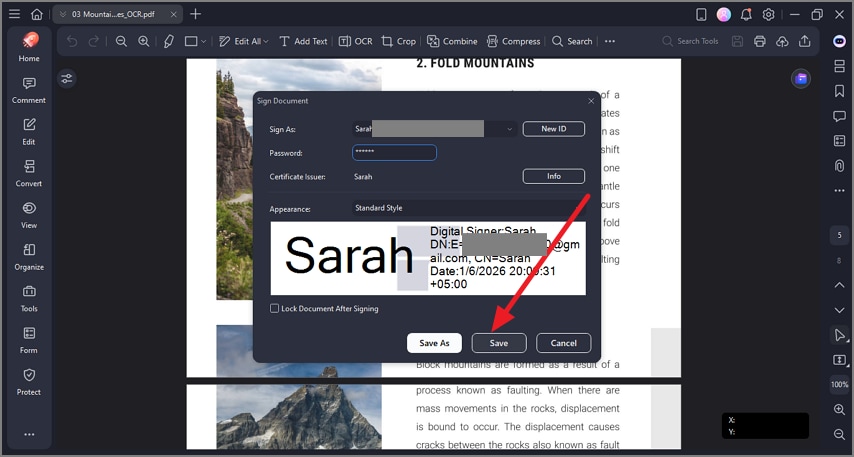Open the Edit All dropdown
The width and height of the screenshot is (854, 457).
[243, 41]
